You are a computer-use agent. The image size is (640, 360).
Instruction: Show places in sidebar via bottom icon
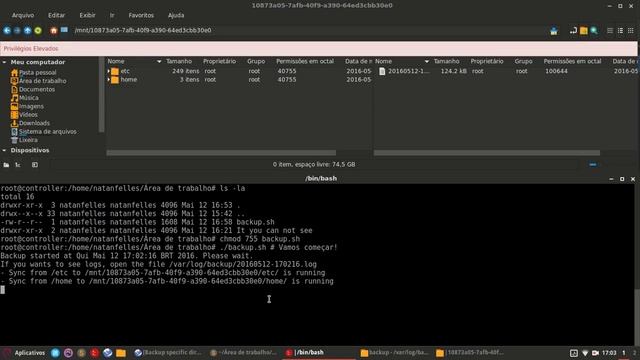point(6,165)
